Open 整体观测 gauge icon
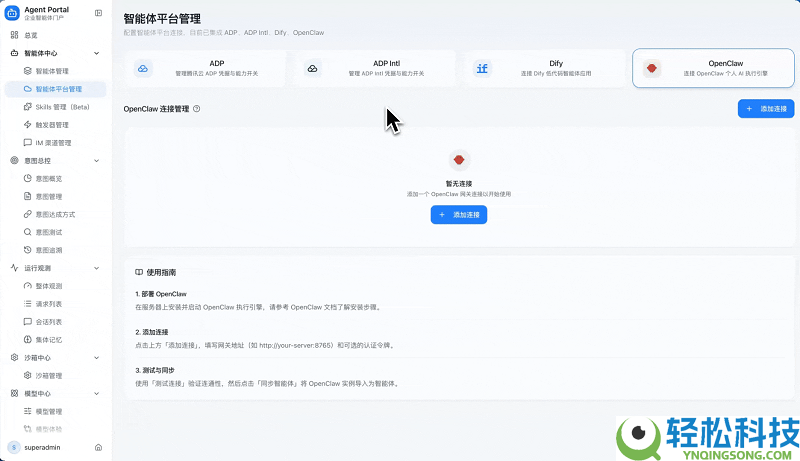 pyautogui.click(x=28, y=286)
